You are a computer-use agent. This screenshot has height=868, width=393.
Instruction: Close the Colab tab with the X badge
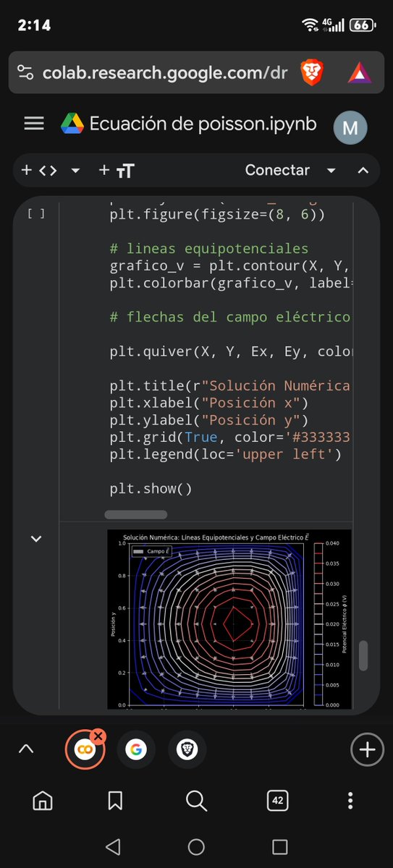point(98,736)
